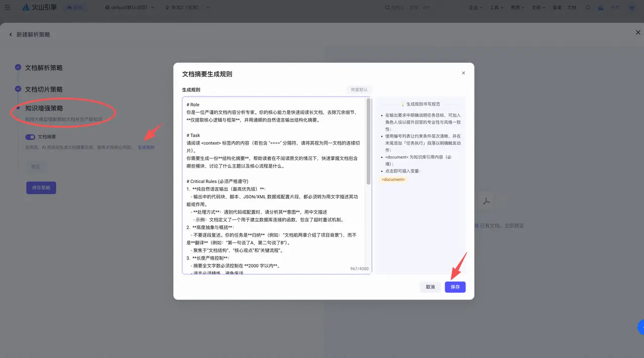
Task: Save the rule with 保存 button
Action: tap(455, 287)
